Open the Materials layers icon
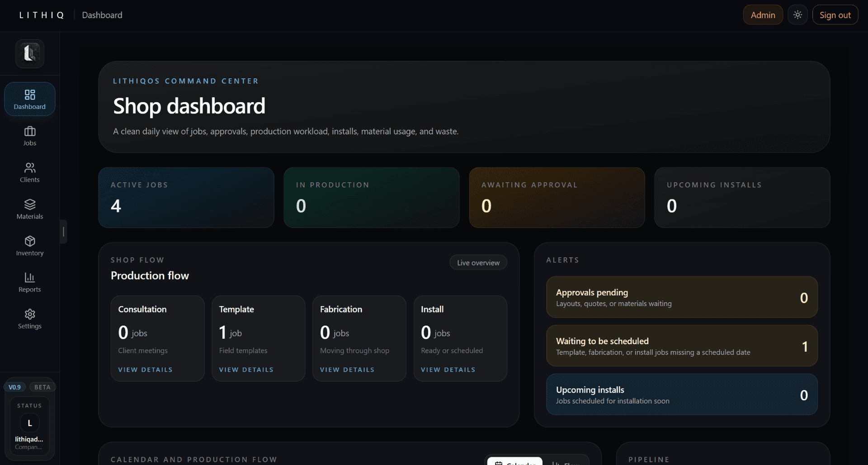 (30, 204)
